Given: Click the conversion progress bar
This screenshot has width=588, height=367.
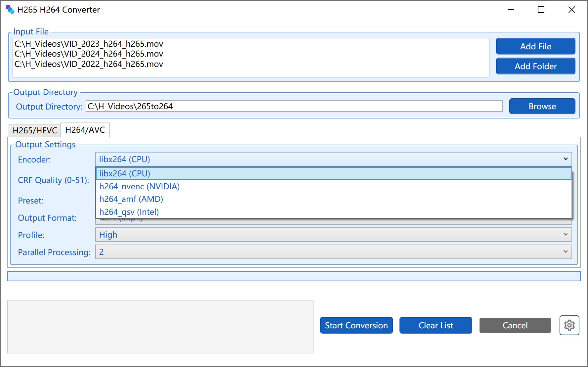Looking at the screenshot, I should coord(294,276).
